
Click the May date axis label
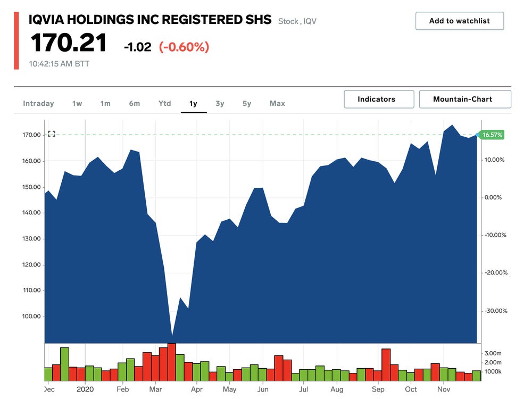tap(229, 389)
